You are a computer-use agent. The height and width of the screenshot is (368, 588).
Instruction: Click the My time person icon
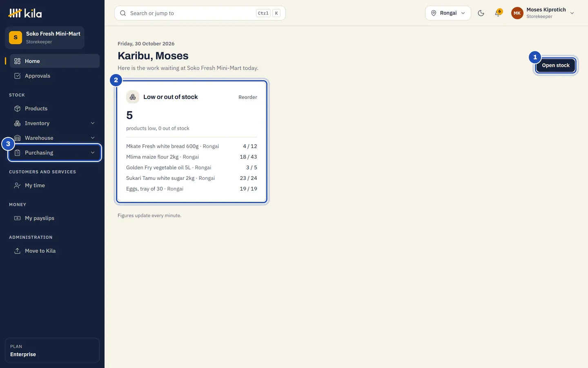click(17, 185)
